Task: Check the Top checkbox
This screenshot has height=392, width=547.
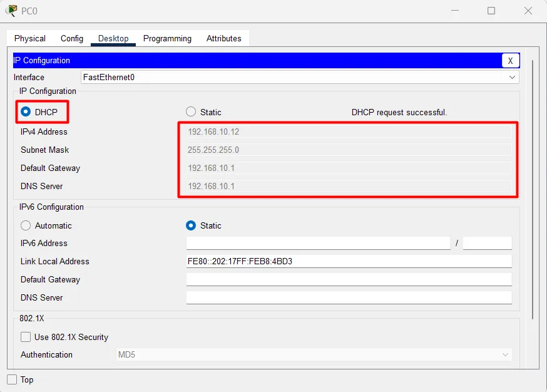Action: [x=11, y=379]
